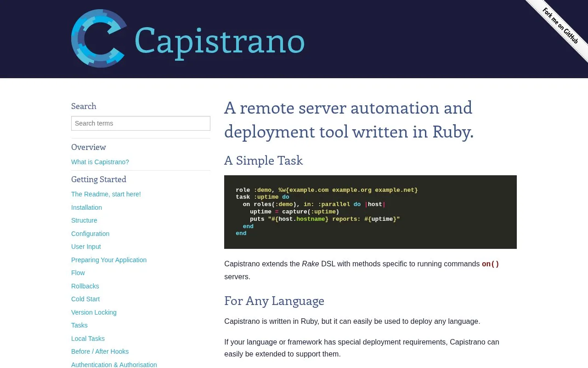Open the What is Capistrano? link

(x=100, y=162)
